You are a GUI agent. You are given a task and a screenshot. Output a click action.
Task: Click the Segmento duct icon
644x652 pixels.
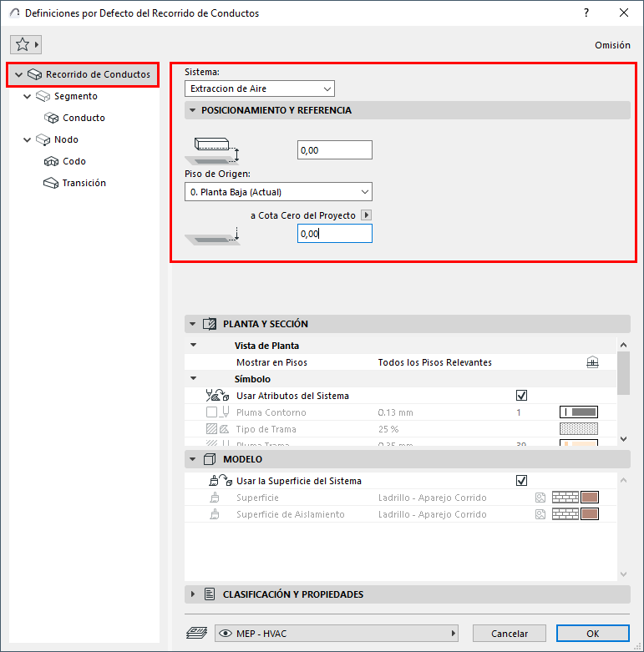[x=43, y=96]
